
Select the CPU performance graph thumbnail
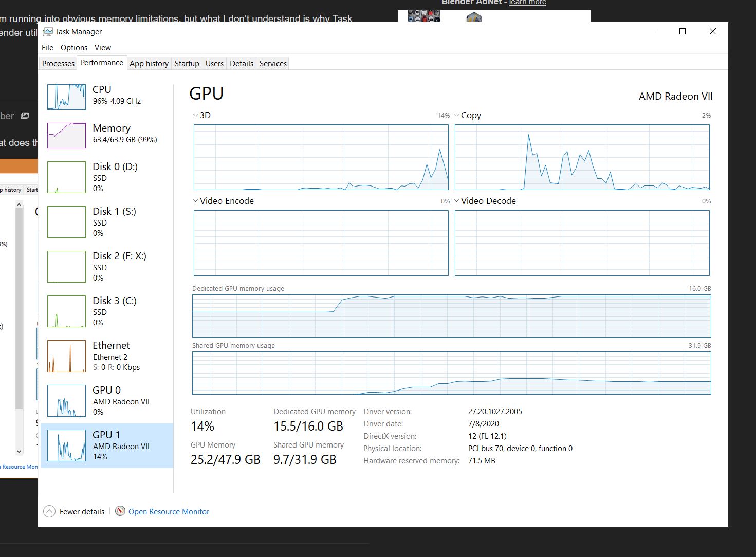coord(66,97)
